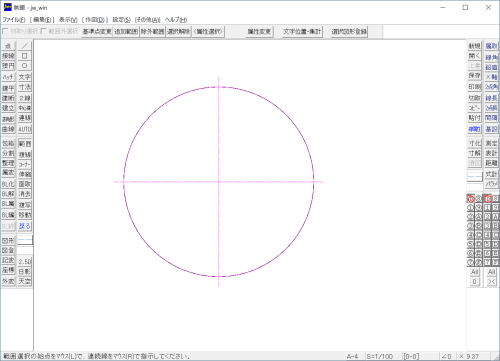Screen dimensions: 500x361
Task: Pick the 連線 continuous line tool
Action: point(25,118)
